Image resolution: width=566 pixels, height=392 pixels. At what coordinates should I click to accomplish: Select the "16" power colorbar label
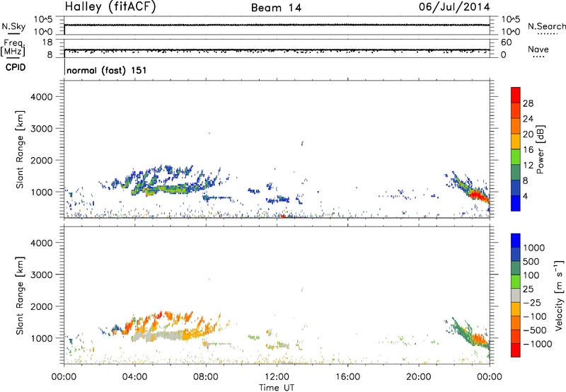coord(528,150)
